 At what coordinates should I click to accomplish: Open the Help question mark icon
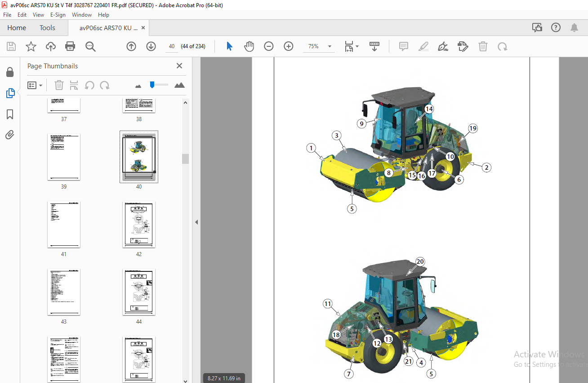556,27
